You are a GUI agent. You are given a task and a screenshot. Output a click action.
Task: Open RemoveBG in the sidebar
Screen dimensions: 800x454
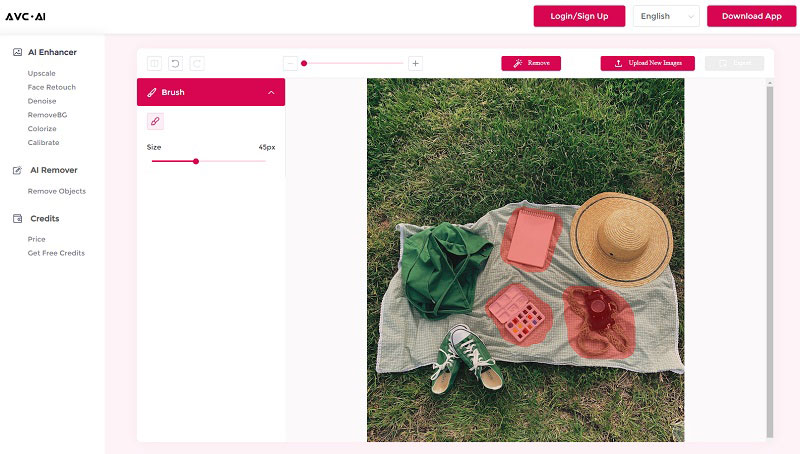tap(47, 115)
